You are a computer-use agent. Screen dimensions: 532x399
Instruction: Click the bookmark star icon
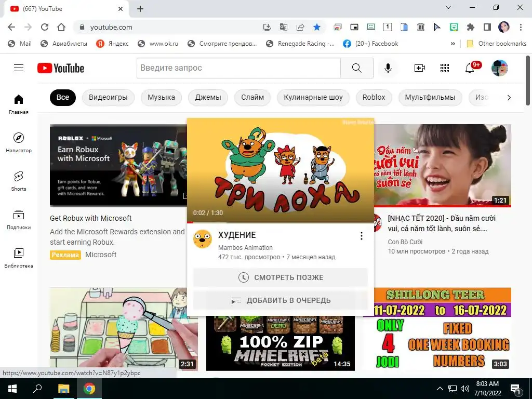(316, 27)
